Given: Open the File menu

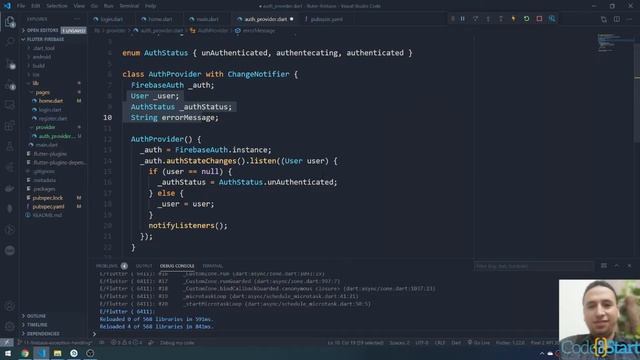Looking at the screenshot, I should point(21,6).
